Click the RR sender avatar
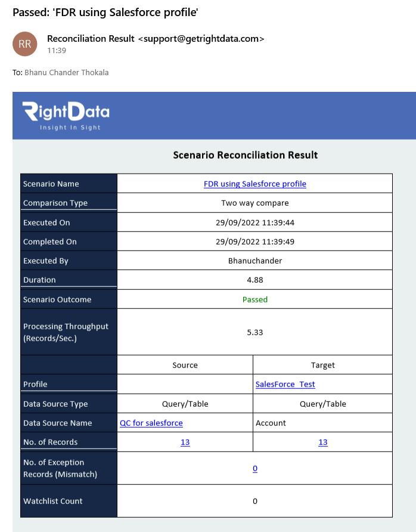Viewport: 416px width, 532px height. click(25, 44)
